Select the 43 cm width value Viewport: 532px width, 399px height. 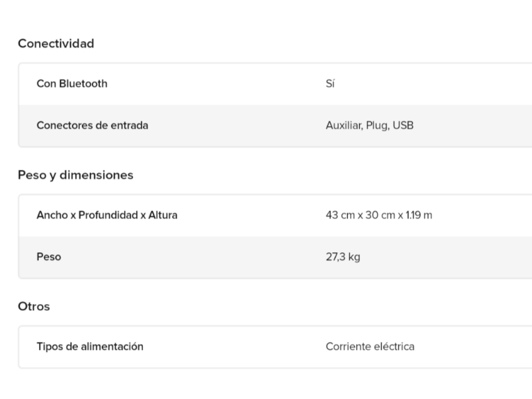click(340, 215)
